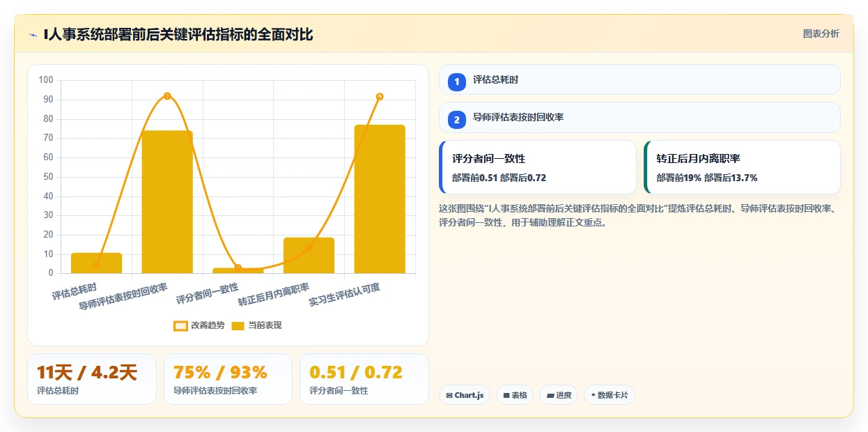Viewport: 868px width, 432px height.
Task: Click the y-axis value 100
Action: 46,80
